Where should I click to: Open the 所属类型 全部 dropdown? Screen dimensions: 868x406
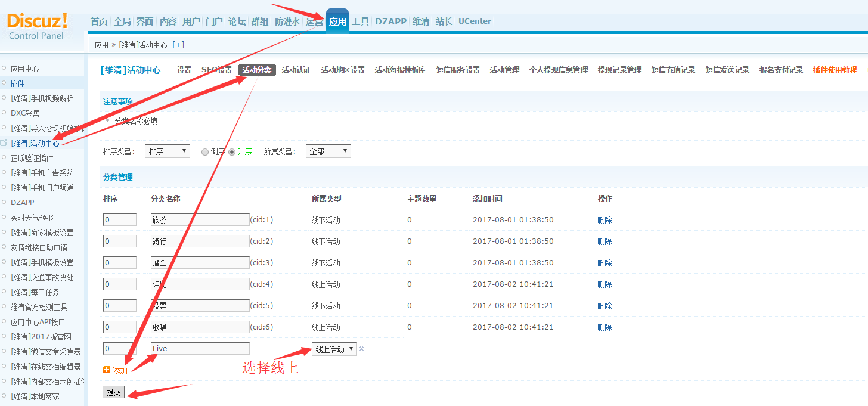pos(328,151)
